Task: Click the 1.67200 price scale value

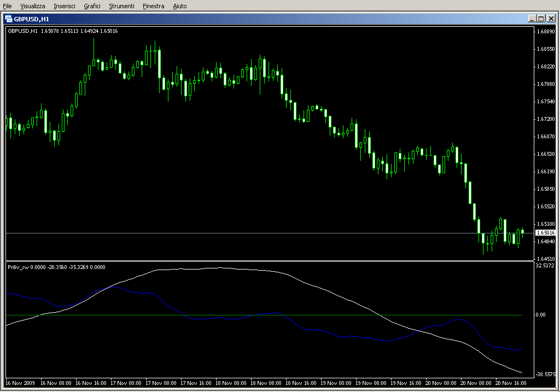Action: (546, 119)
